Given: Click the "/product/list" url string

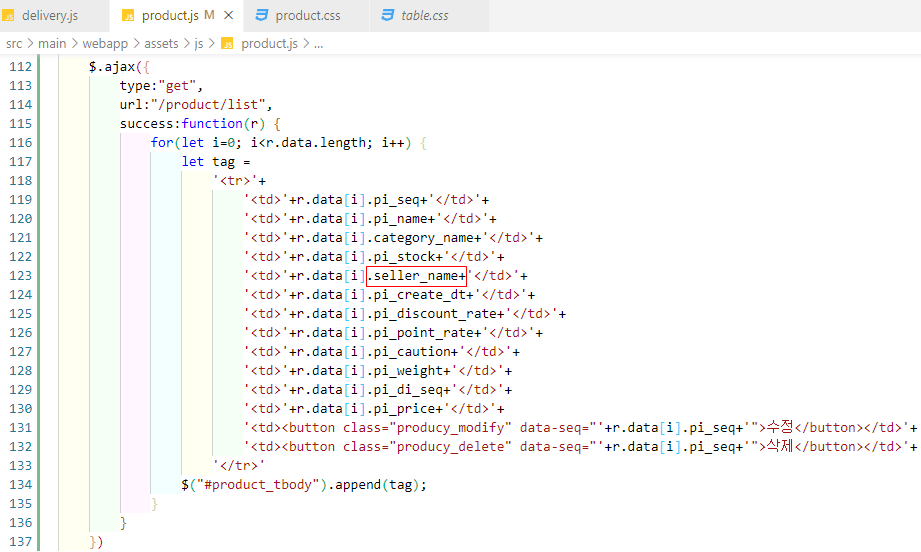Looking at the screenshot, I should point(208,105).
